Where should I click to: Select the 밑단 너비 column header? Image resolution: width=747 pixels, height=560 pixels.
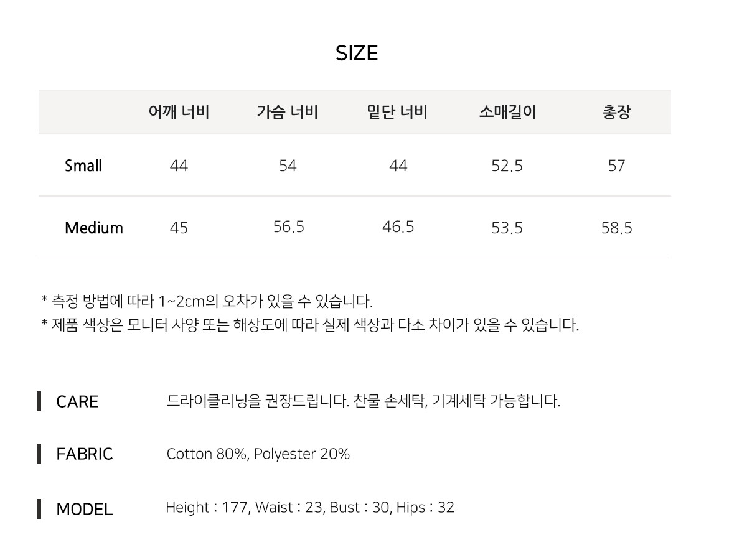point(398,113)
